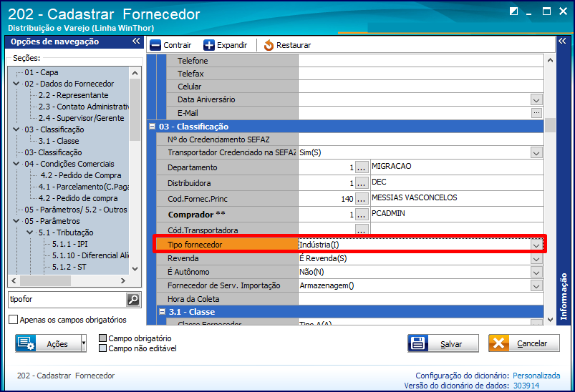
Task: Open E-Mail ellipsis button
Action: pos(536,113)
